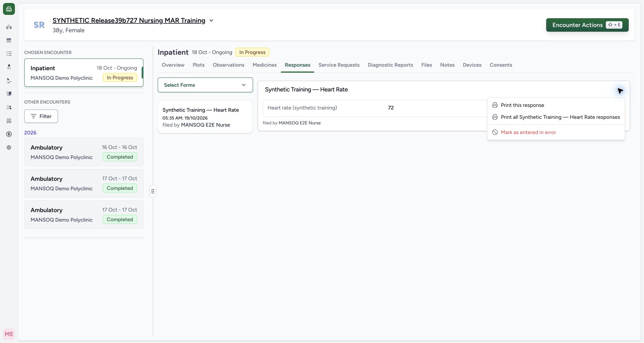Click the printer icon beside Print this response

tap(495, 105)
